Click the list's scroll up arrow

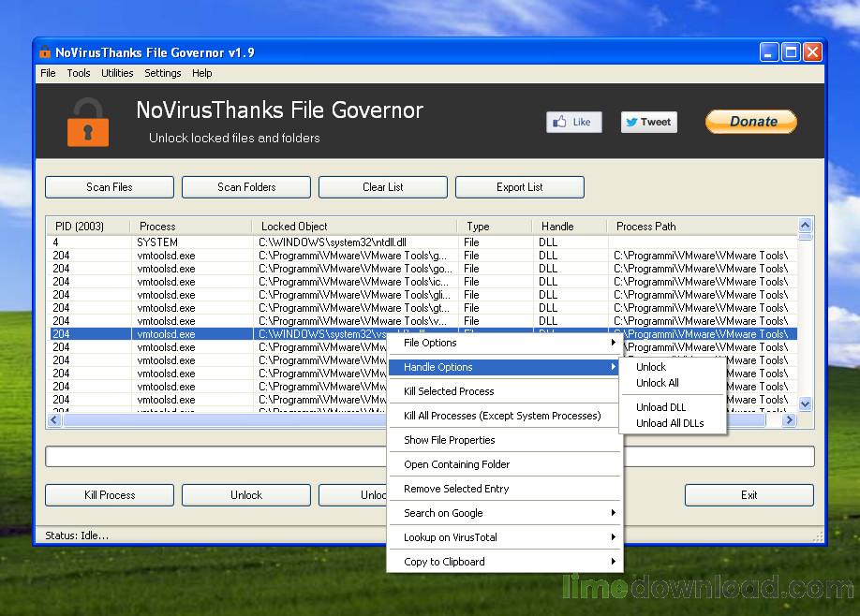pyautogui.click(x=805, y=225)
